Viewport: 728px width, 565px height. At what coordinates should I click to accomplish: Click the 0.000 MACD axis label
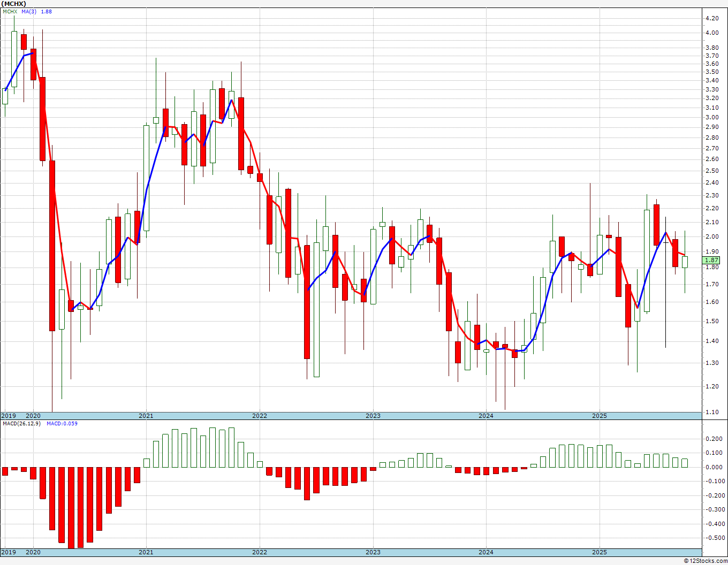[714, 467]
